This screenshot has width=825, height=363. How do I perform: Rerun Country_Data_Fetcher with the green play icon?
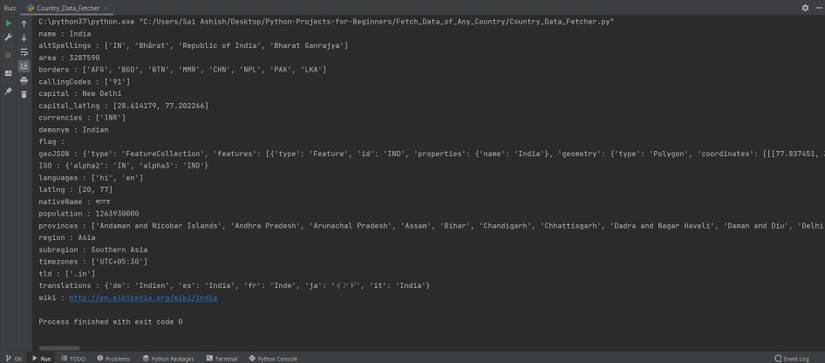8,24
